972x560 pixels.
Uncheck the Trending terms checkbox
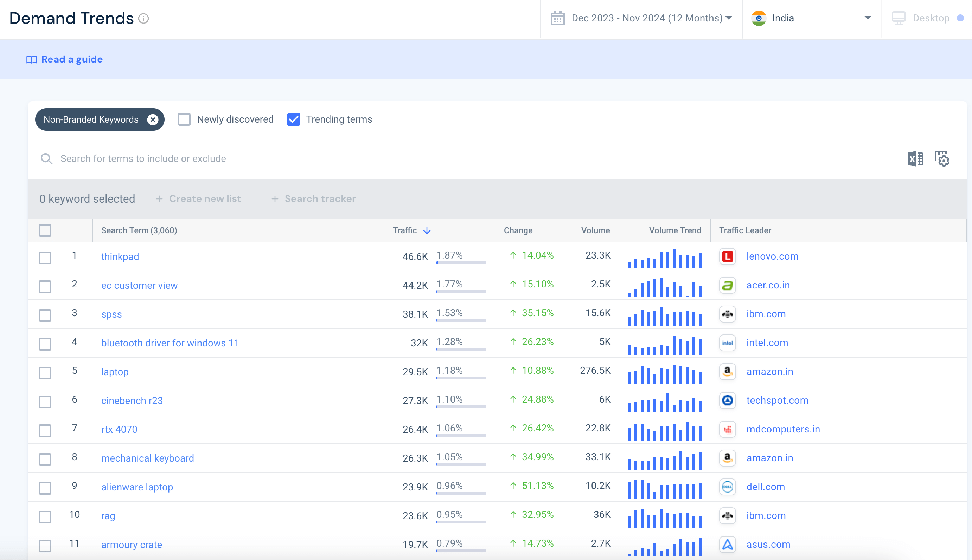click(293, 119)
